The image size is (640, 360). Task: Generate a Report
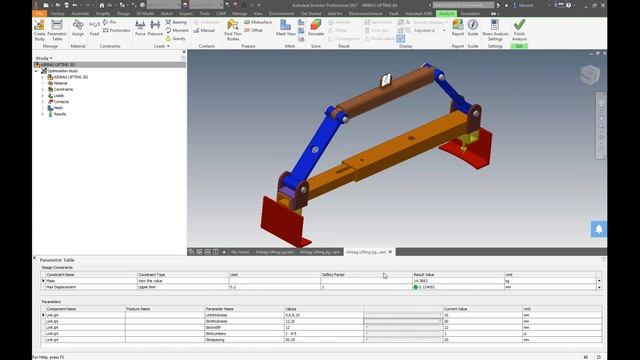click(x=458, y=28)
